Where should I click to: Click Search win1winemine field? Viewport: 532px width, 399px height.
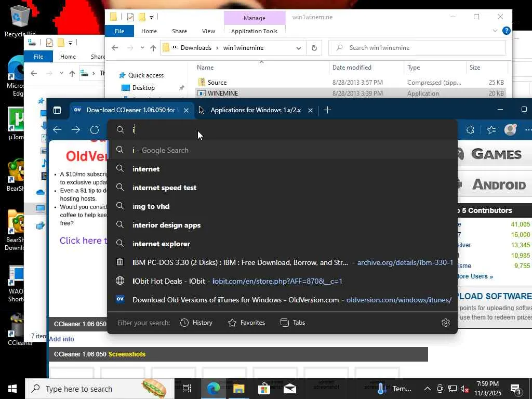(417, 48)
